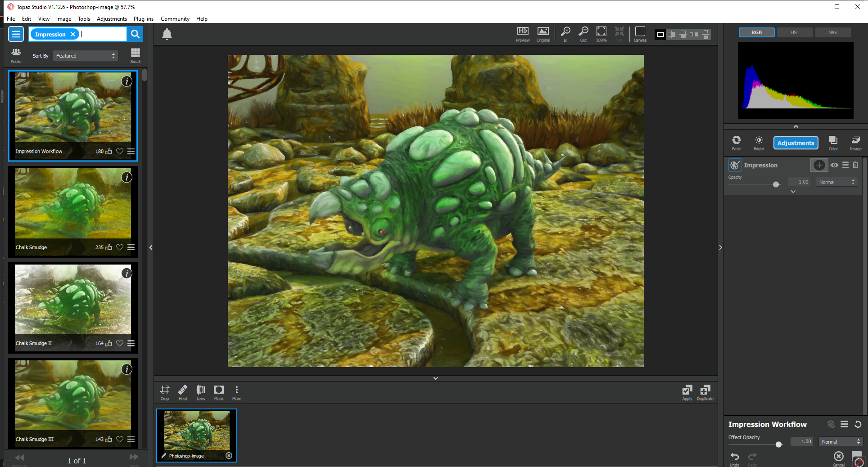Viewport: 868px width, 467px height.
Task: Collapse the histogram panel
Action: pos(796,126)
